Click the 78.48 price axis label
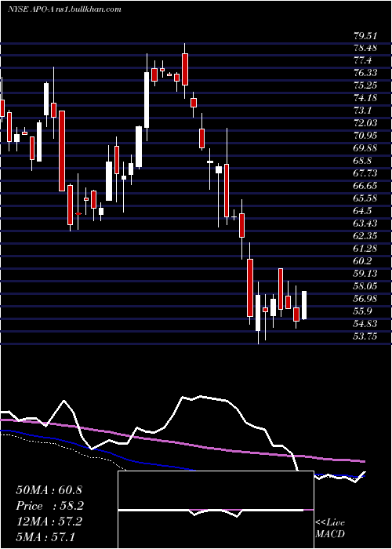Viewport: 392px width, 549px height. (365, 49)
